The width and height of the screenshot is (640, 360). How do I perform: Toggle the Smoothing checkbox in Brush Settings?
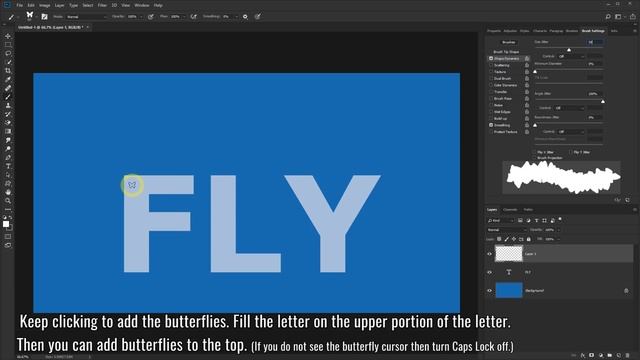click(x=491, y=125)
